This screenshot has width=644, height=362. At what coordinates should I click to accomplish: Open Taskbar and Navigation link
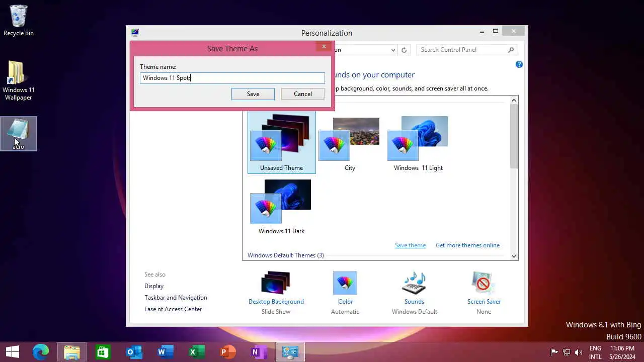click(176, 298)
